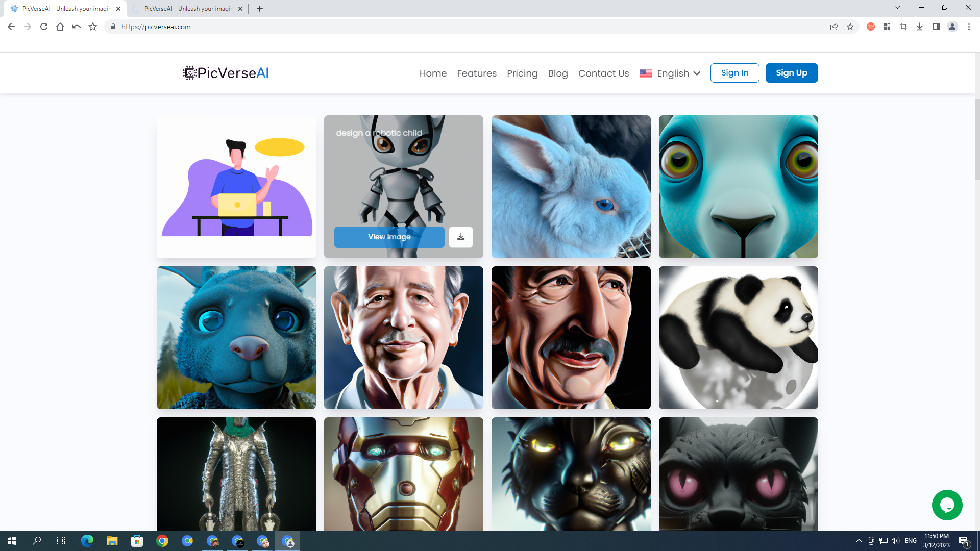The image size is (980, 551).
Task: Open the Windows Start menu
Action: (x=12, y=541)
